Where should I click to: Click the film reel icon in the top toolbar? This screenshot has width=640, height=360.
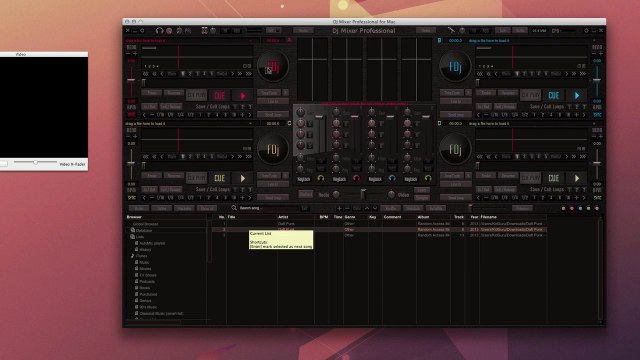pos(204,31)
